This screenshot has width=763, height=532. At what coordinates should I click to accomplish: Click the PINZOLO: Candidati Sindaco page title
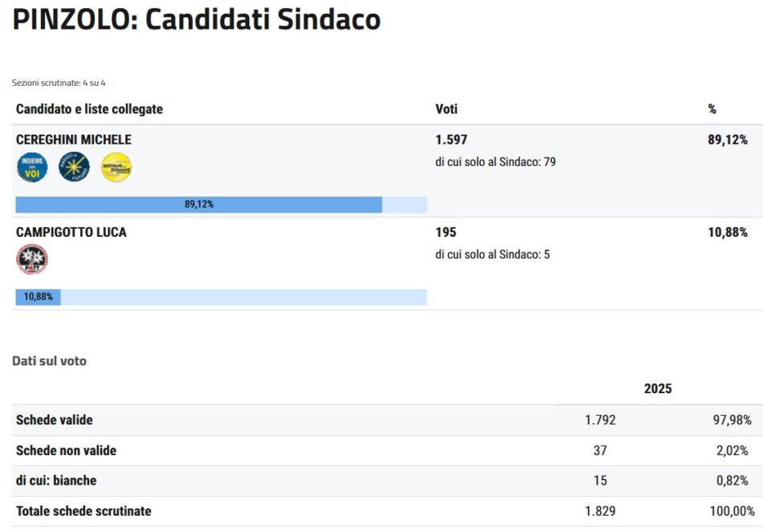196,20
